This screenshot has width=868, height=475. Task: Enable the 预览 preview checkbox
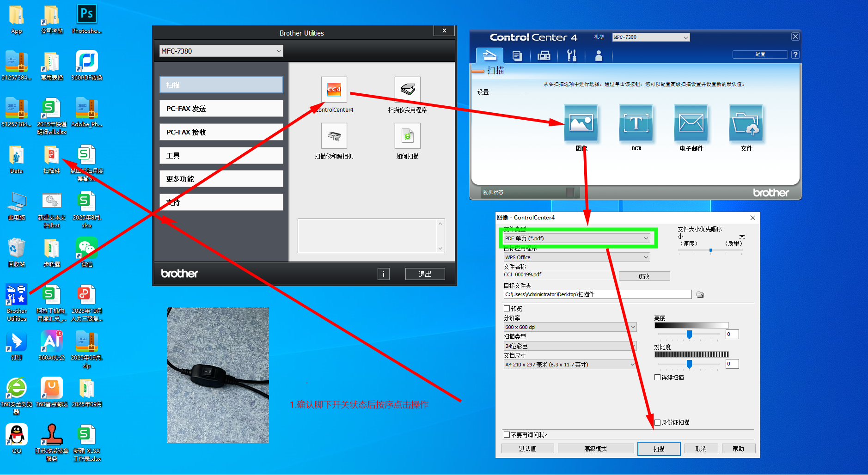pyautogui.click(x=507, y=309)
